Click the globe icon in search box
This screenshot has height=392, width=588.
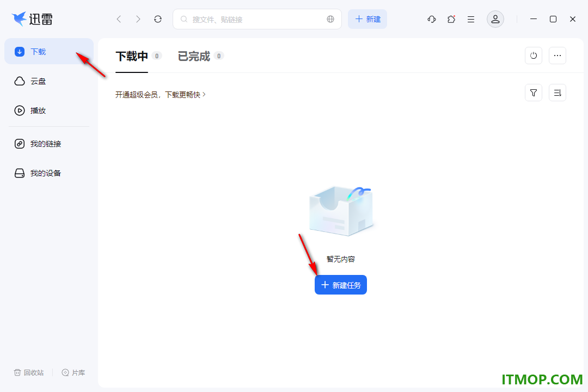[x=330, y=19]
